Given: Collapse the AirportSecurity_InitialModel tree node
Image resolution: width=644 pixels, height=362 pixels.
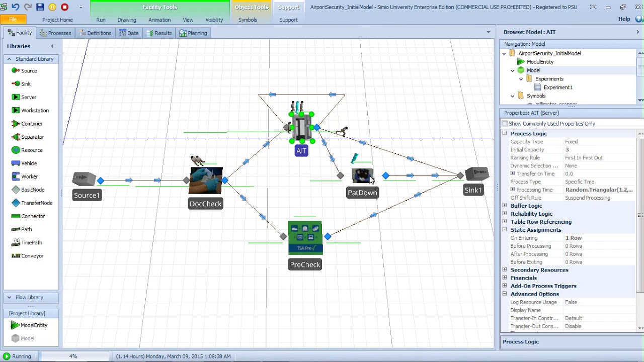Looking at the screenshot, I should pos(504,53).
